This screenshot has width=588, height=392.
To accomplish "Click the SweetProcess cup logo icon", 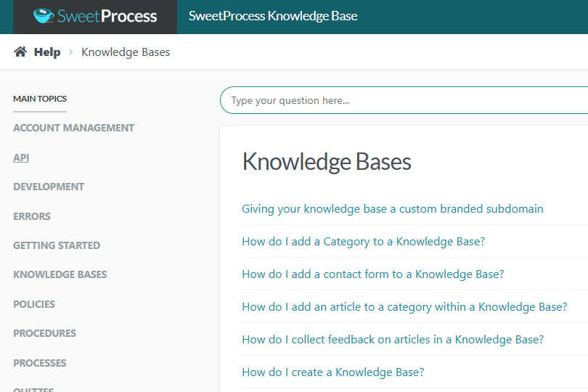I will pyautogui.click(x=45, y=16).
